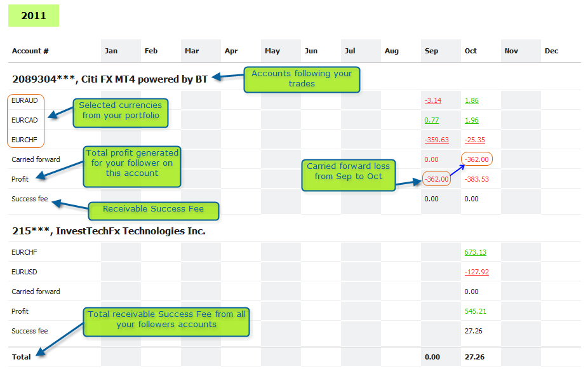Image resolution: width=588 pixels, height=369 pixels.
Task: Select the InvestTechFx Technologies account heading
Action: [x=109, y=231]
